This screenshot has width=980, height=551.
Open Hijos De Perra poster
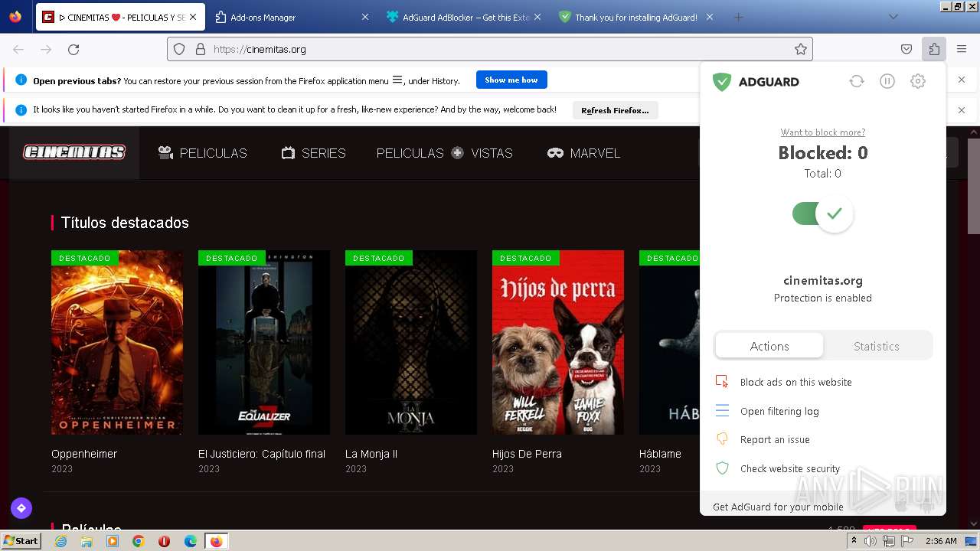[x=558, y=342]
